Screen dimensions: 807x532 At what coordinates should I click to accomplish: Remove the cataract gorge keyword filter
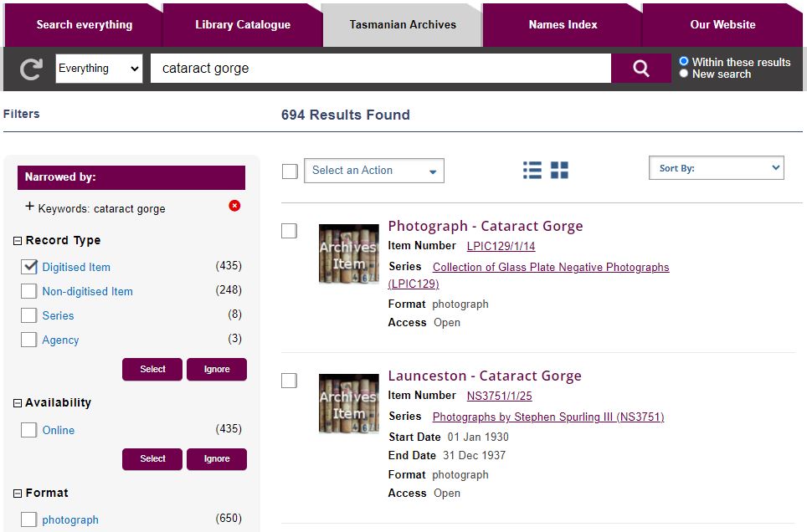(x=234, y=206)
